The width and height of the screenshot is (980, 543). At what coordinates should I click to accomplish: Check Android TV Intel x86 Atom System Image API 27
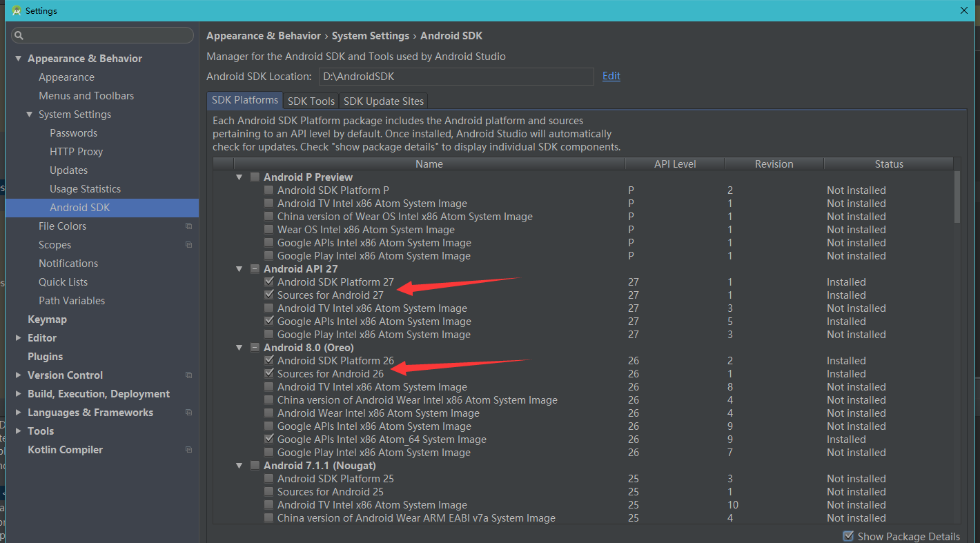[x=268, y=308]
